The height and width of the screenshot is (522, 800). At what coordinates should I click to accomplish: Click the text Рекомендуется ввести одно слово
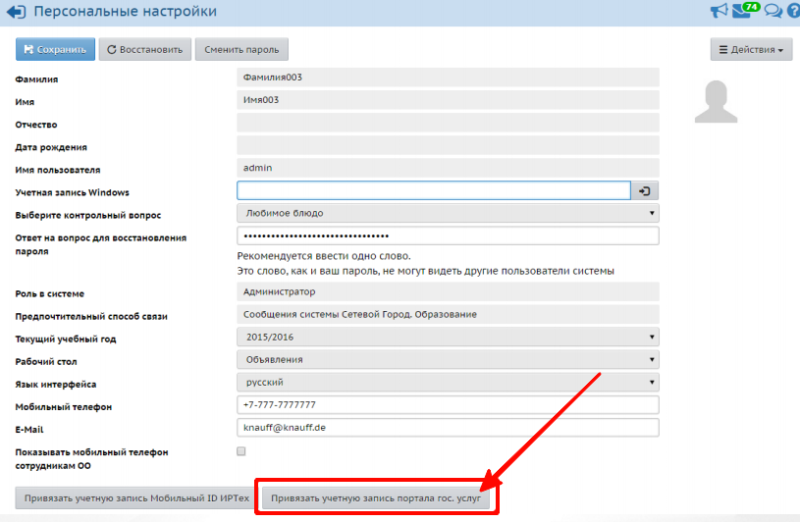[324, 256]
